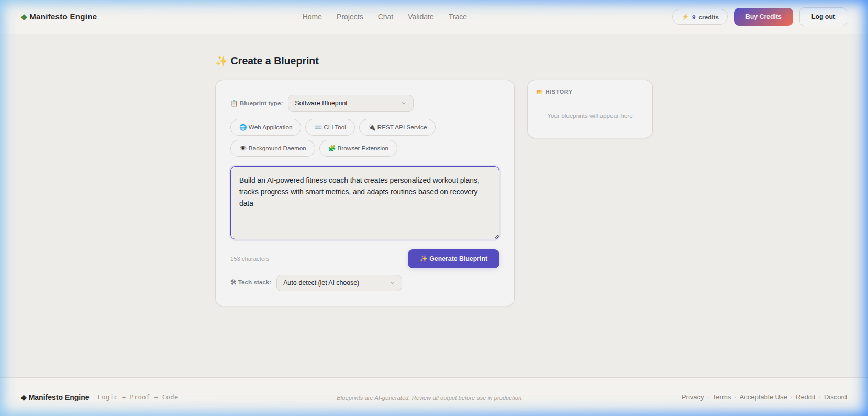Expand the Tech stack dropdown
This screenshot has width=868, height=416.
pos(339,283)
